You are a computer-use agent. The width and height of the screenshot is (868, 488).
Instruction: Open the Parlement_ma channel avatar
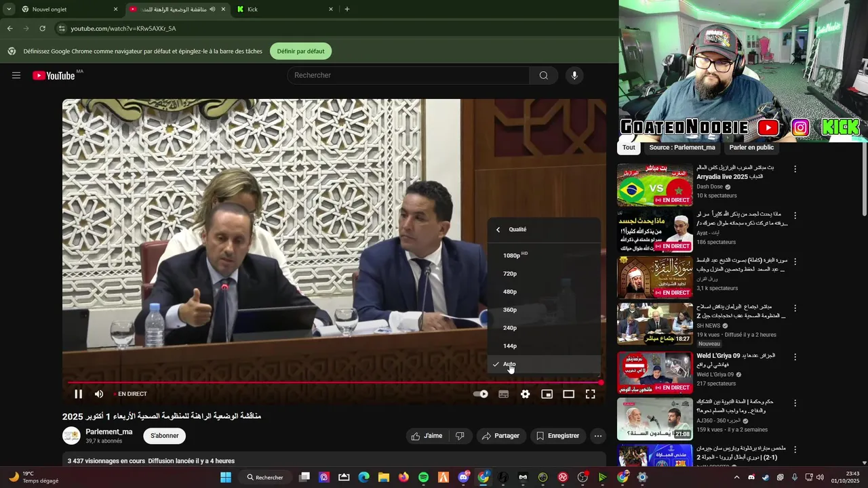click(71, 436)
